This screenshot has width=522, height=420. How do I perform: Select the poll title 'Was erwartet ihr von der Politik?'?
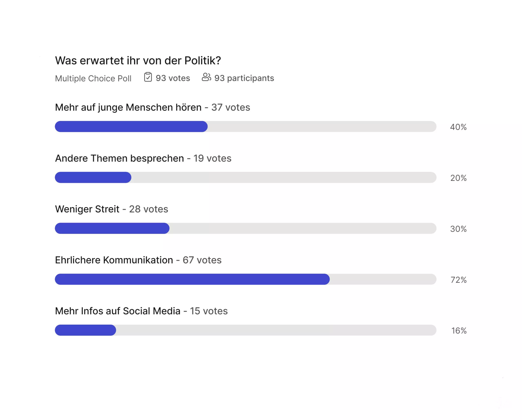tap(138, 61)
